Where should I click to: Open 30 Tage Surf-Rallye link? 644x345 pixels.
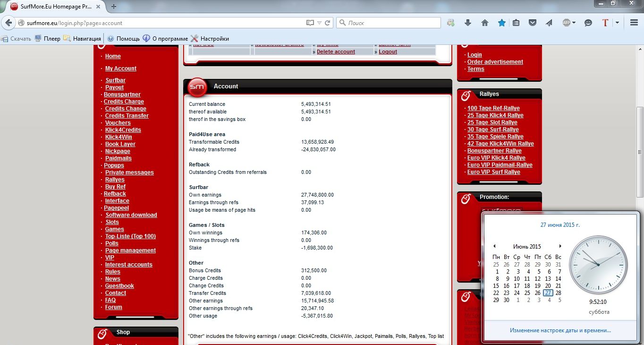[493, 129]
